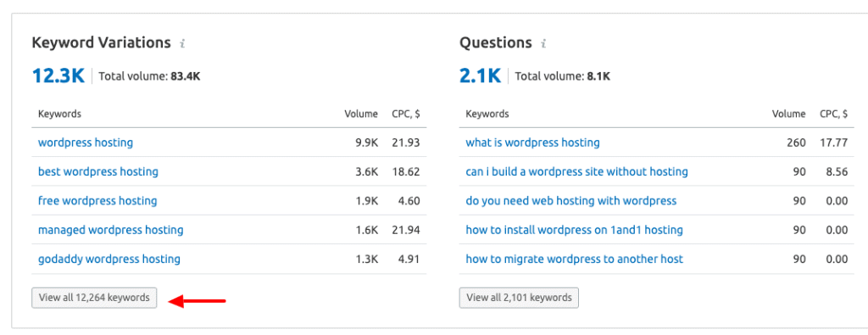This screenshot has width=868, height=335.
Task: Open the 'what is wordpress hosting' question link
Action: [532, 142]
